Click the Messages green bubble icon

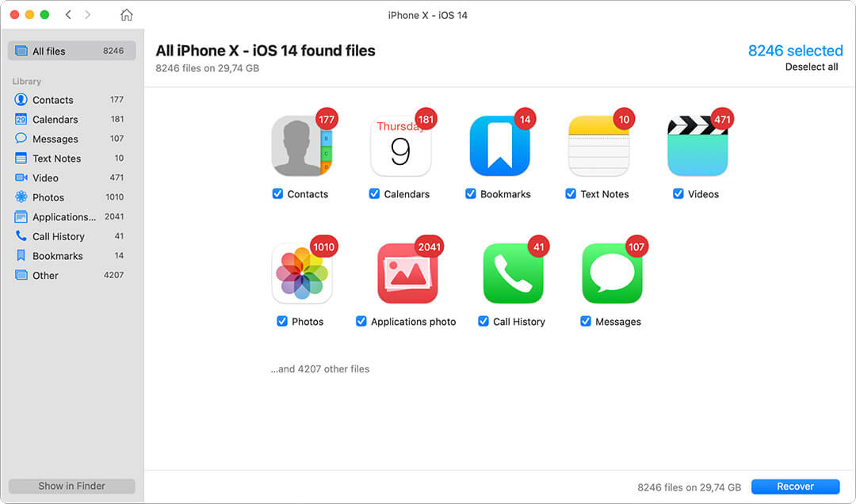tap(612, 273)
